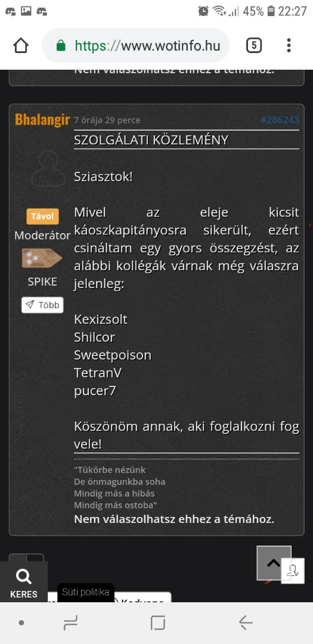Tap the green padlock security icon
This screenshot has height=644, width=313.
pos(61,45)
